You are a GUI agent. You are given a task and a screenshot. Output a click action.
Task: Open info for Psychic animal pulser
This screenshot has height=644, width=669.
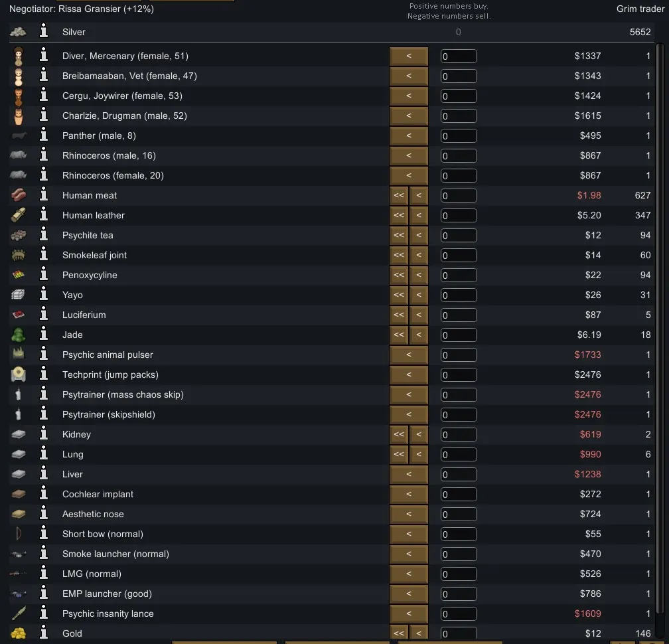pos(44,355)
